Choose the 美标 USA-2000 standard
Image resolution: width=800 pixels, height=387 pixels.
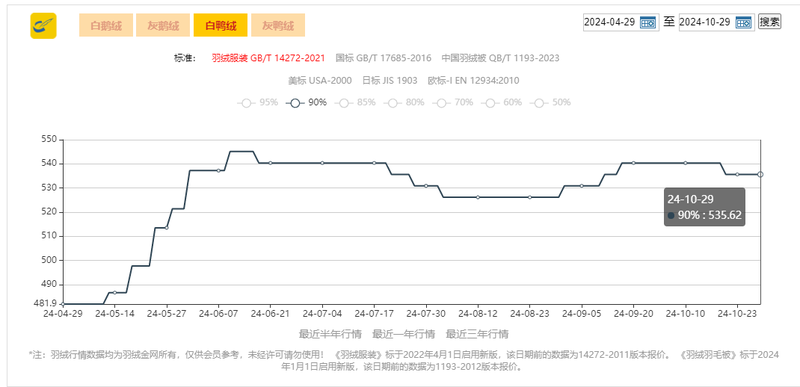point(320,81)
